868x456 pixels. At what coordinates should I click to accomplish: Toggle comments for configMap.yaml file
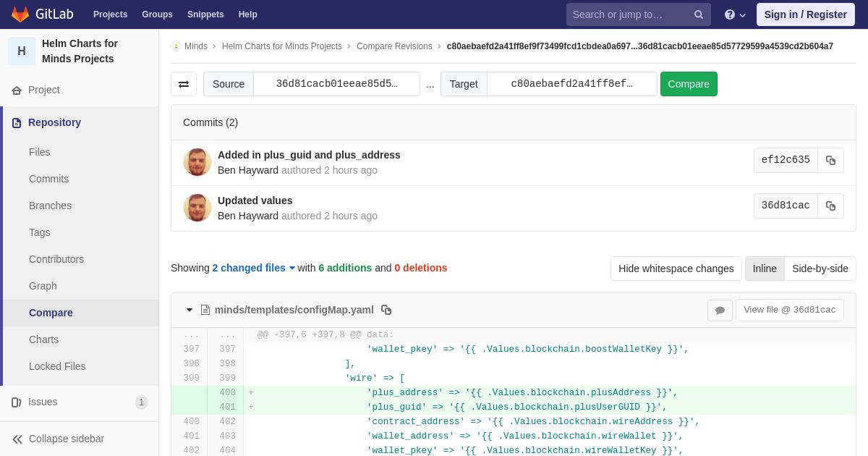[x=720, y=311]
